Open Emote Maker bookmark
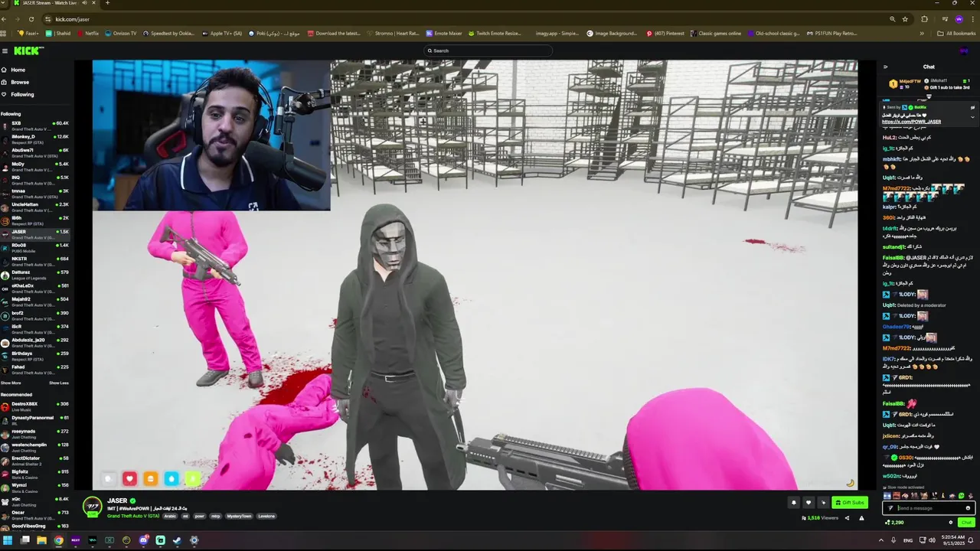This screenshot has height=551, width=980. pyautogui.click(x=443, y=34)
